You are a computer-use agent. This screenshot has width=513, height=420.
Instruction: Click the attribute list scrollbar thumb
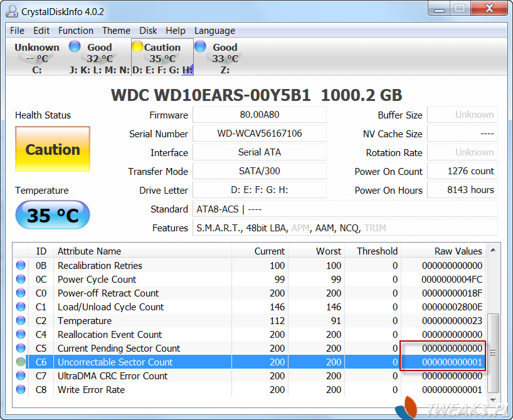click(x=493, y=353)
